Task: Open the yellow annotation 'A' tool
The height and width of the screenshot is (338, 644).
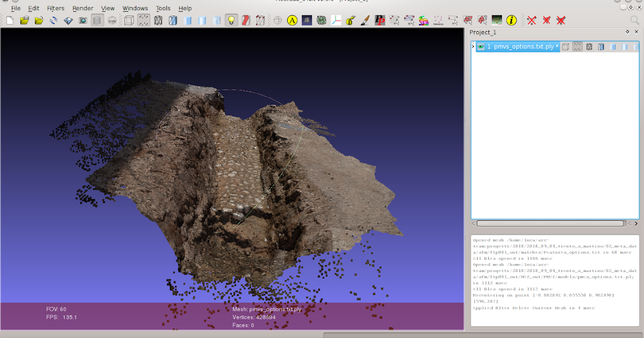Action: [292, 20]
